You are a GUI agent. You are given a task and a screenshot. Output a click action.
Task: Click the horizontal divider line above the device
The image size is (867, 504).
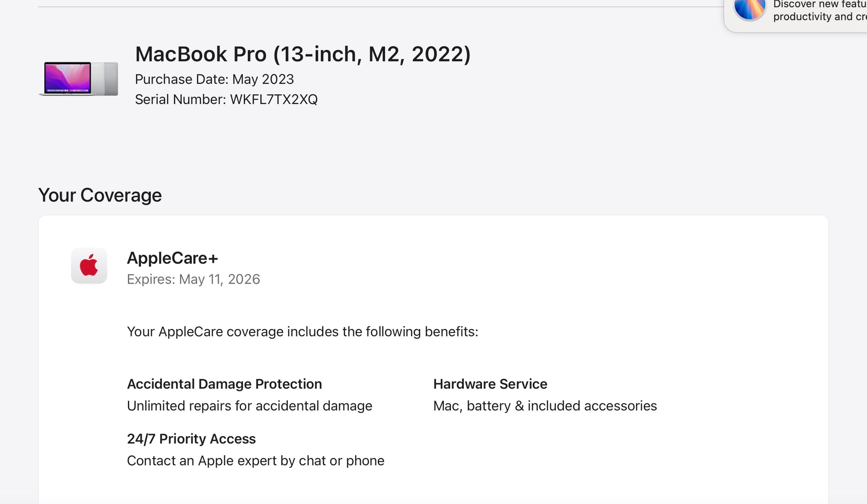pos(379,7)
